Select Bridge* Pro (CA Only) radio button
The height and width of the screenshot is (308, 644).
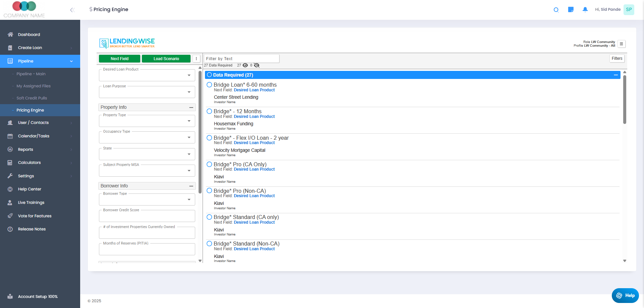[209, 164]
